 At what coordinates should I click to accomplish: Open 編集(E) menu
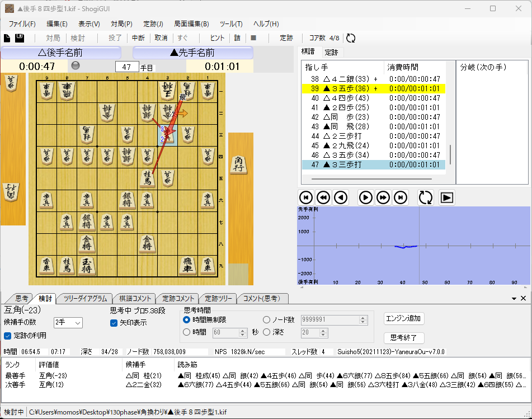[57, 23]
